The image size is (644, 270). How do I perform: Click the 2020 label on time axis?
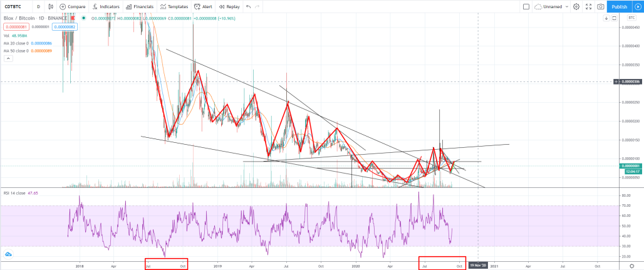[x=356, y=266]
